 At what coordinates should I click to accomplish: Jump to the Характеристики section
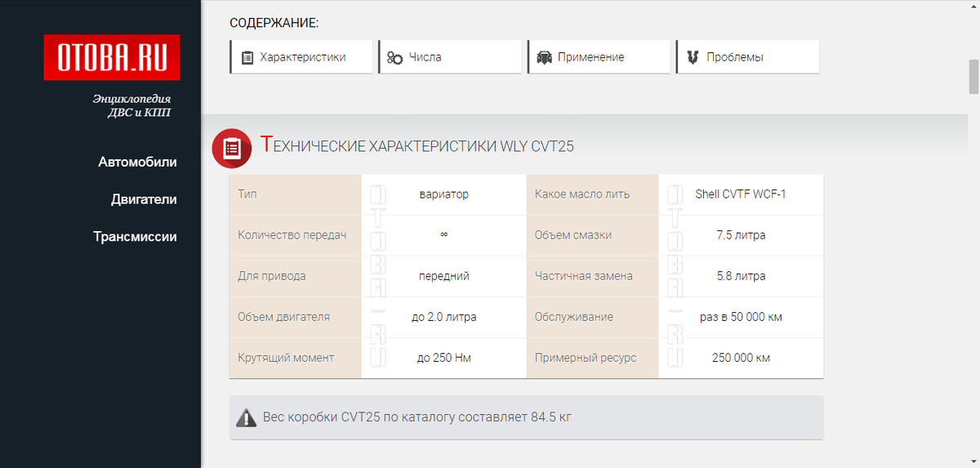301,57
